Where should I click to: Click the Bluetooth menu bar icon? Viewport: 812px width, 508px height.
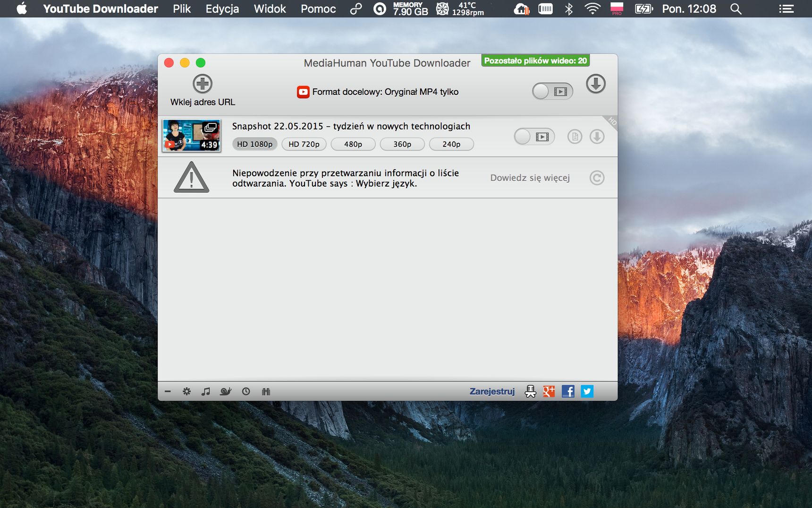569,9
